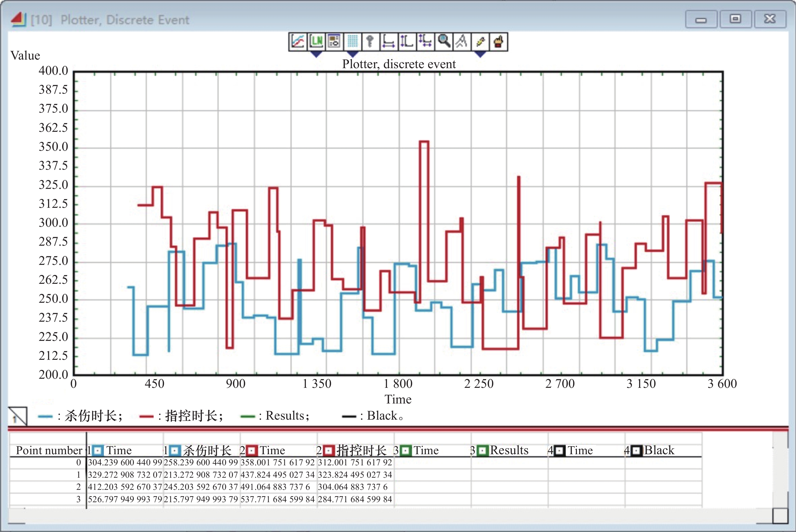Click the grid density icon
This screenshot has height=532, width=796.
pyautogui.click(x=353, y=42)
